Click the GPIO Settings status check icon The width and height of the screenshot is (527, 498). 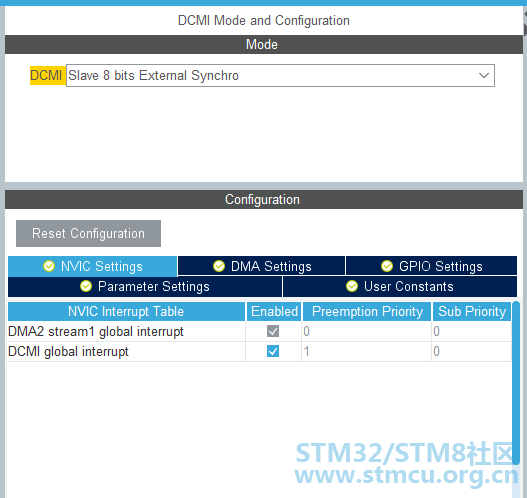[387, 266]
